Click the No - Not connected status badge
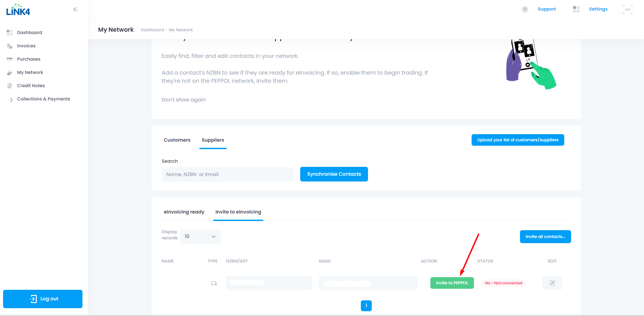 pos(503,283)
